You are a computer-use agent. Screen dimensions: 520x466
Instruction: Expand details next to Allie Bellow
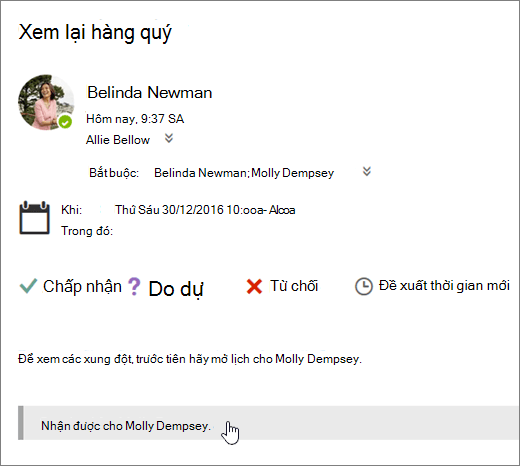tap(169, 138)
